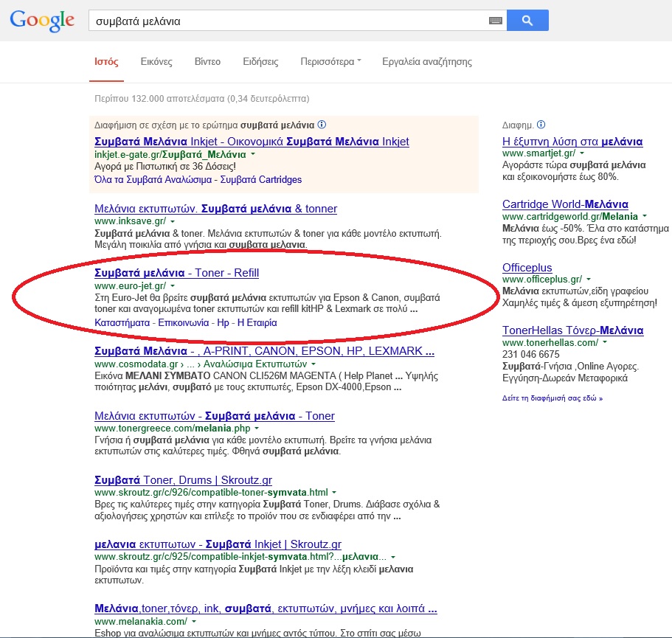672x638 pixels.
Task: Open the arrow beside www.cartridgeworld.gr/Melania
Action: tap(645, 216)
